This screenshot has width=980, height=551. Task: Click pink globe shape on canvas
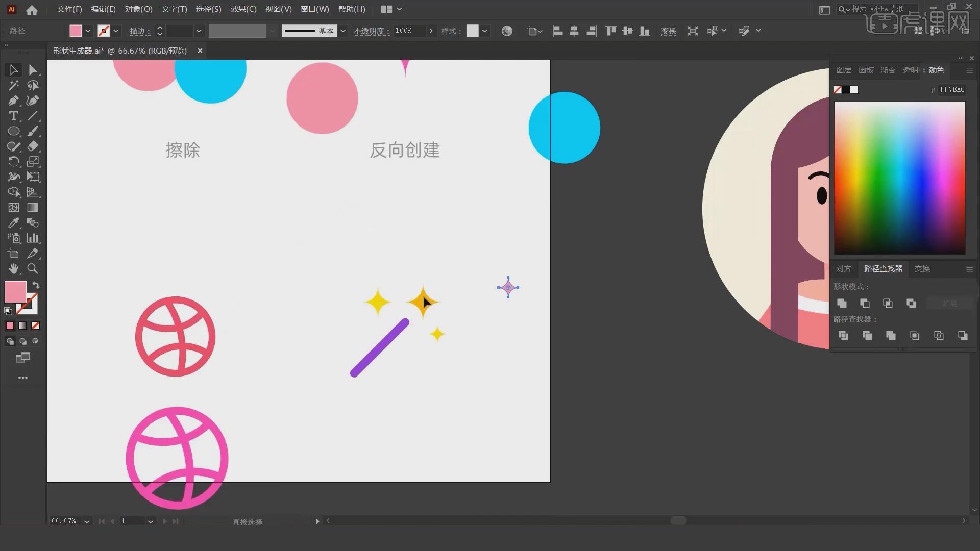point(176,458)
